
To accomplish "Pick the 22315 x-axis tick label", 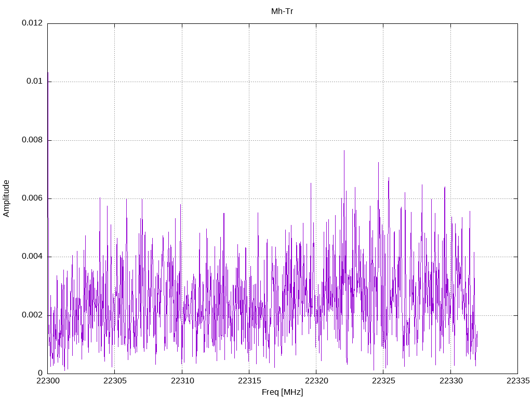I will pos(249,381).
